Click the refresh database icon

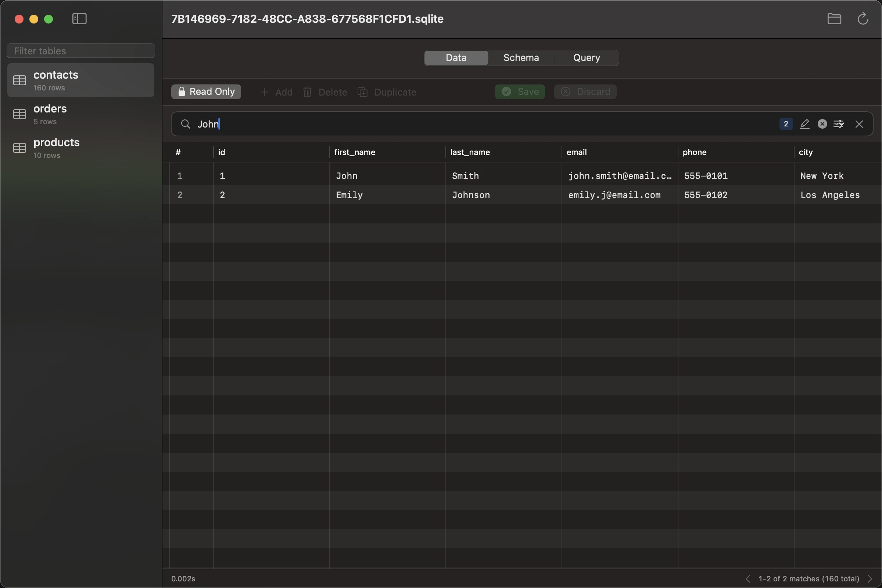(863, 19)
